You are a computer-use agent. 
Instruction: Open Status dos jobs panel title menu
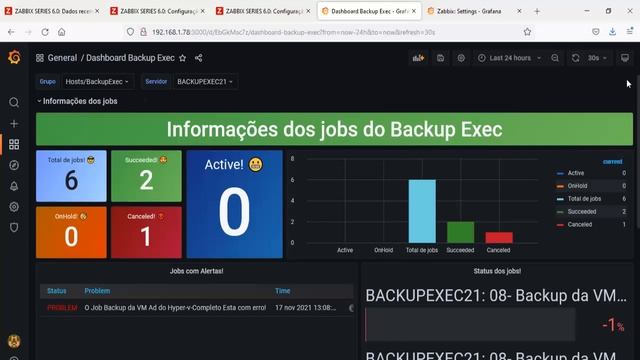(497, 271)
